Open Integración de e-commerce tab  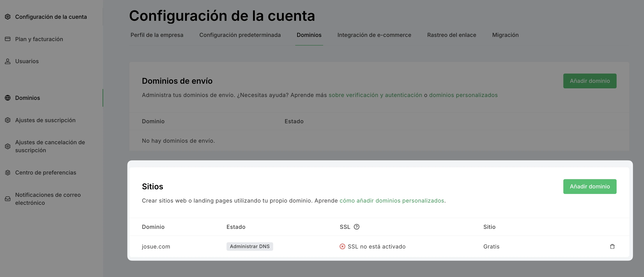[x=374, y=35]
